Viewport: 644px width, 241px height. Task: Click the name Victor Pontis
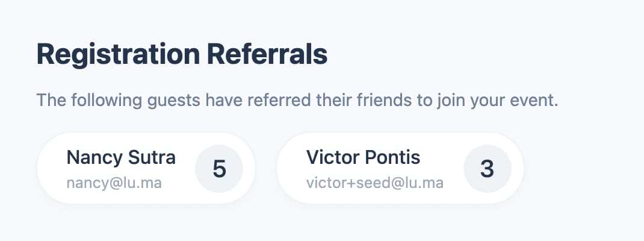pos(363,158)
